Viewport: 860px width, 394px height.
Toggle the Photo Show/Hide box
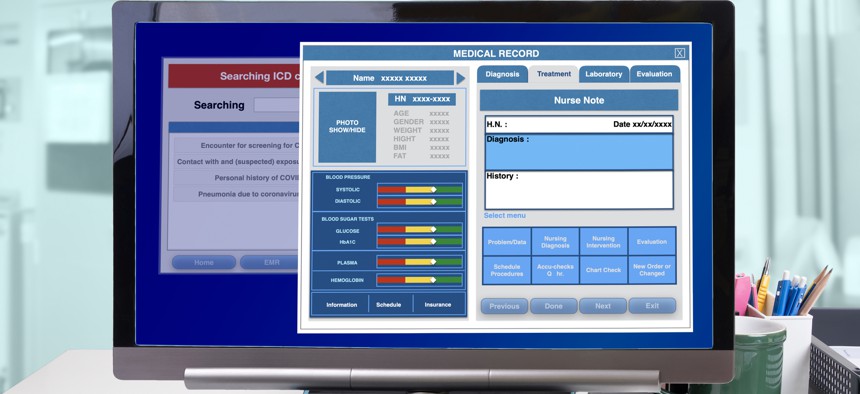click(347, 127)
